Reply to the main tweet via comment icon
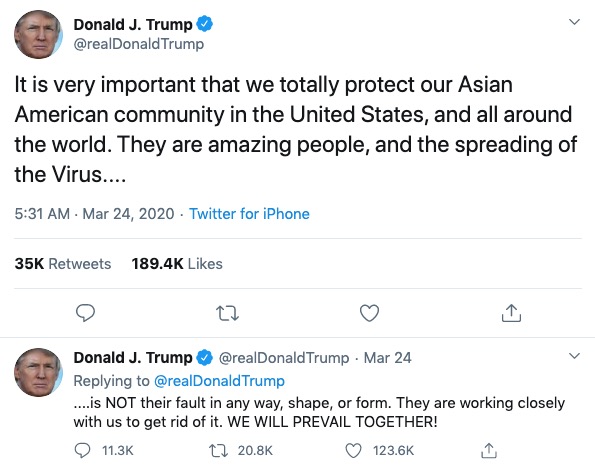595x468 pixels. [x=85, y=313]
